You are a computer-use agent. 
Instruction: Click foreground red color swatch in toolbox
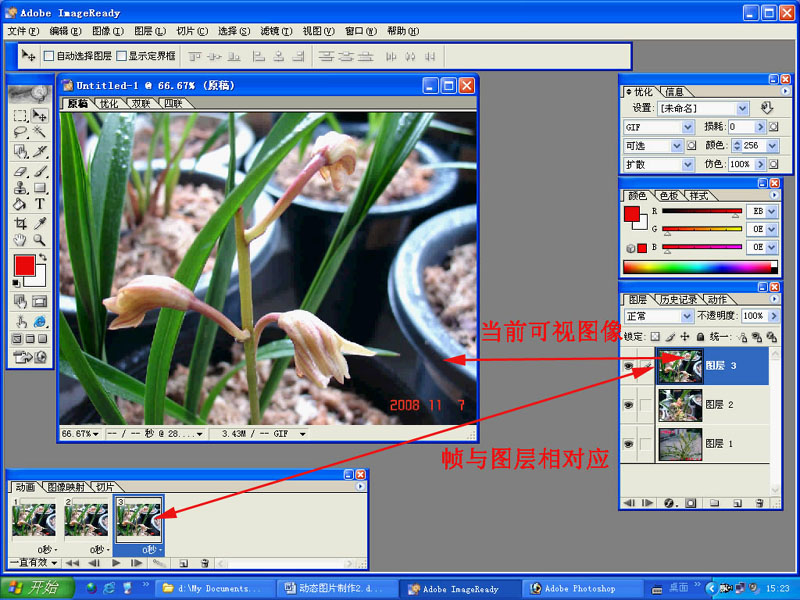point(24,266)
